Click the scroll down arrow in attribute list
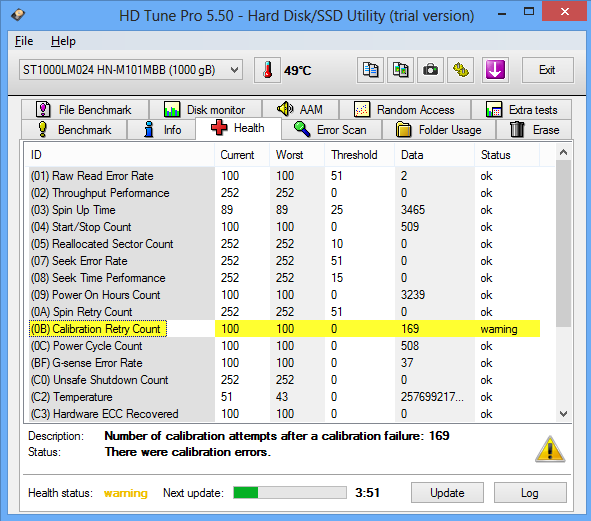The image size is (591, 521). [x=563, y=414]
